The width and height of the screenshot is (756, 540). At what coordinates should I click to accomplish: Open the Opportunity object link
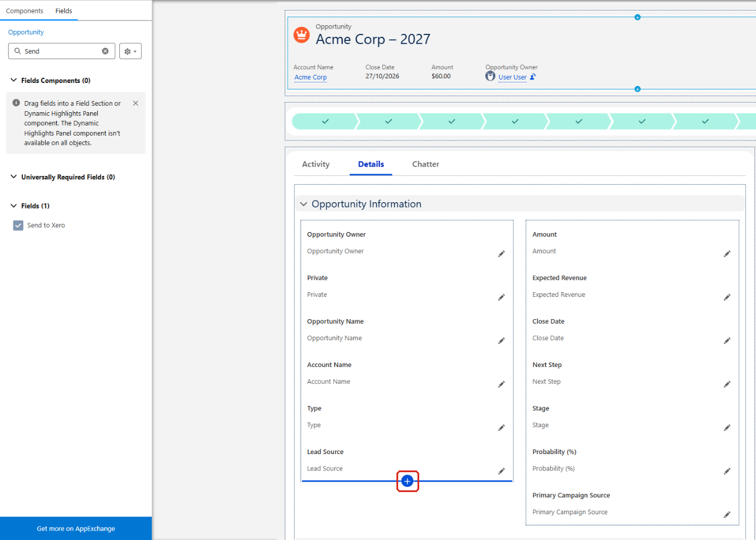[26, 32]
